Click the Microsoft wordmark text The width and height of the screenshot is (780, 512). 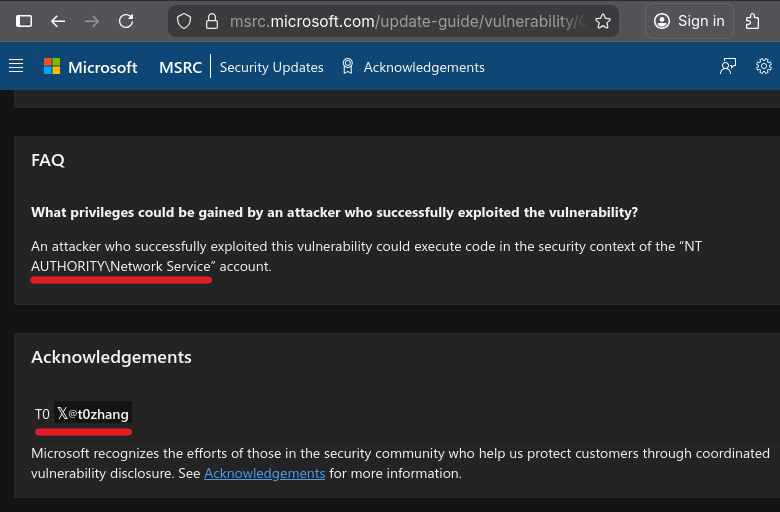(102, 67)
